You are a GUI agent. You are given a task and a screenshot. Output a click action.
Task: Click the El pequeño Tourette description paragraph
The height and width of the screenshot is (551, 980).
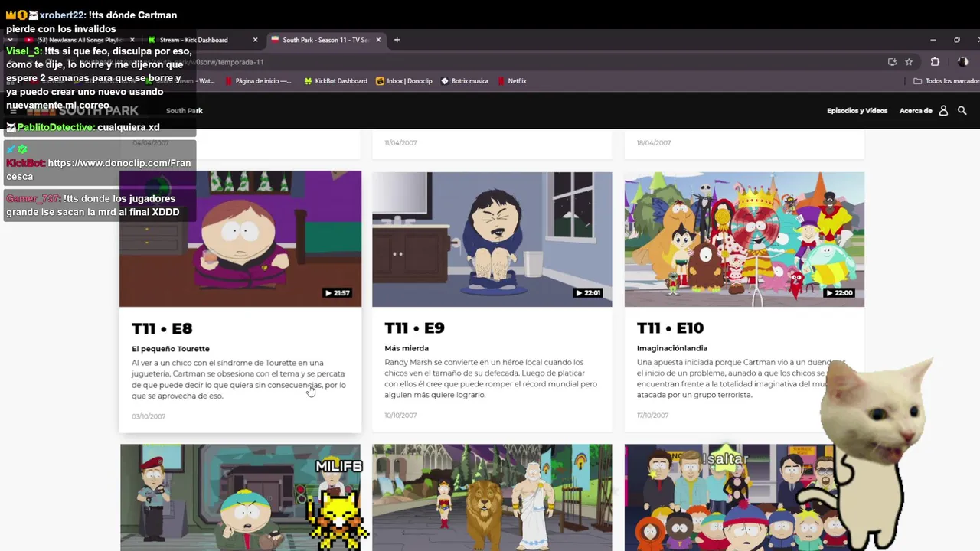[x=239, y=380]
